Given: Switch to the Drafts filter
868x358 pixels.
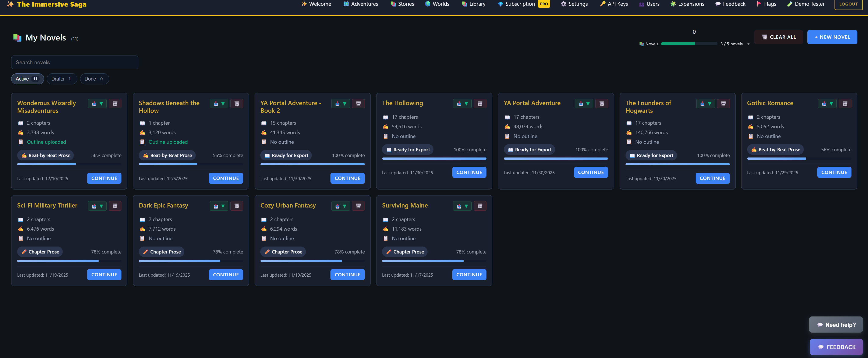Looking at the screenshot, I should click(x=62, y=79).
